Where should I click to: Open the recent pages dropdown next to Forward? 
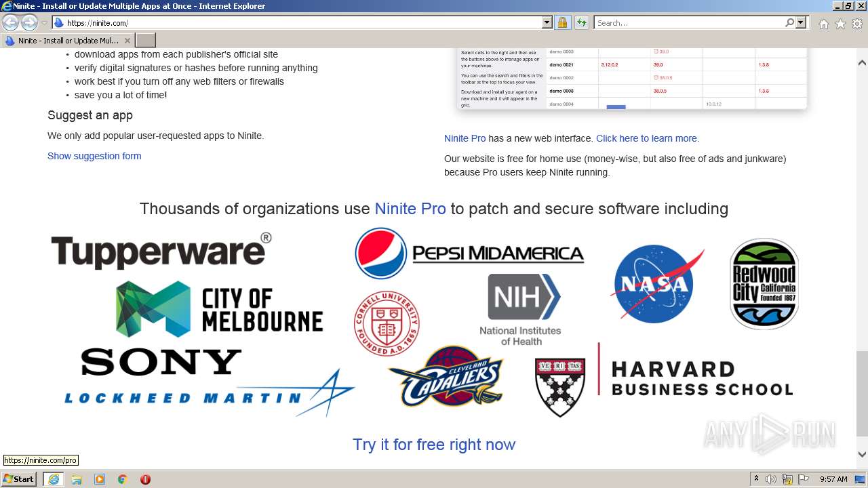pyautogui.click(x=44, y=23)
